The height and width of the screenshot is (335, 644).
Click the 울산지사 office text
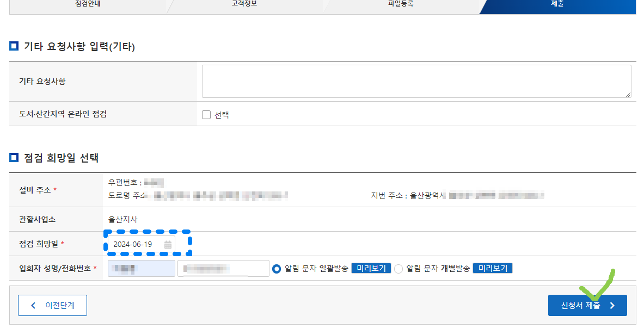click(123, 220)
